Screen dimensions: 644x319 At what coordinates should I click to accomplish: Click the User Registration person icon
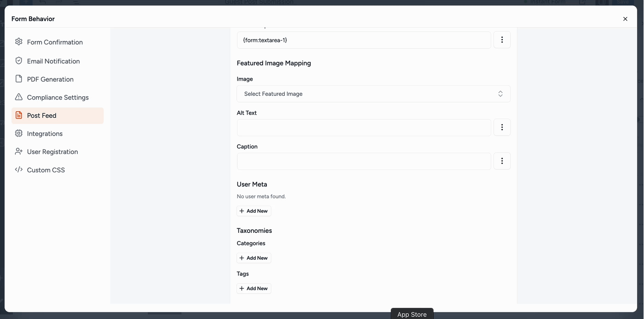(x=19, y=151)
